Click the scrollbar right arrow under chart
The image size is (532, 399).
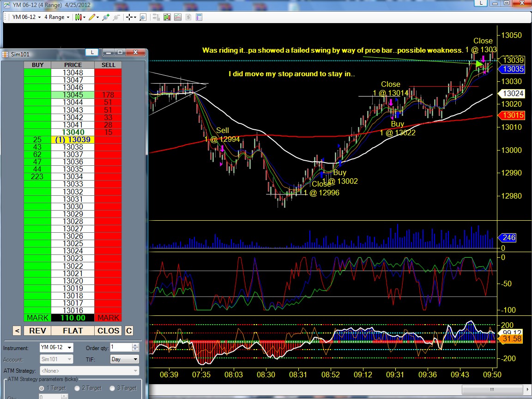pyautogui.click(x=527, y=389)
